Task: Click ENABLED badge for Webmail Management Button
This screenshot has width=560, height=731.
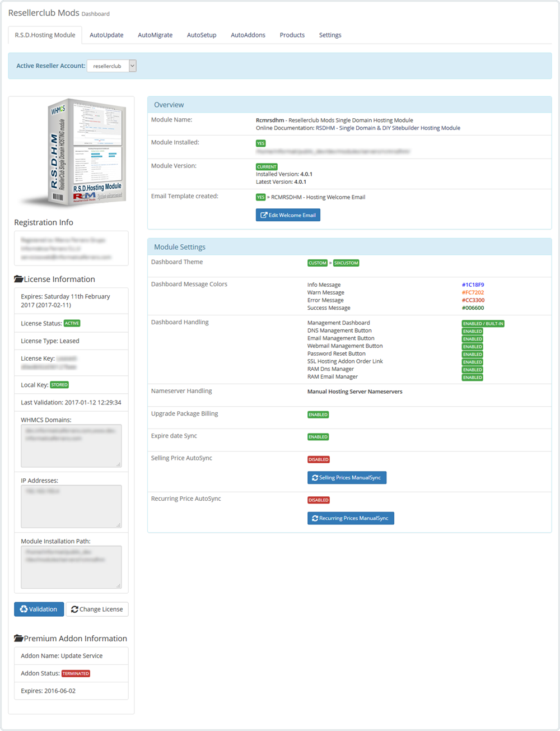Action: (472, 347)
